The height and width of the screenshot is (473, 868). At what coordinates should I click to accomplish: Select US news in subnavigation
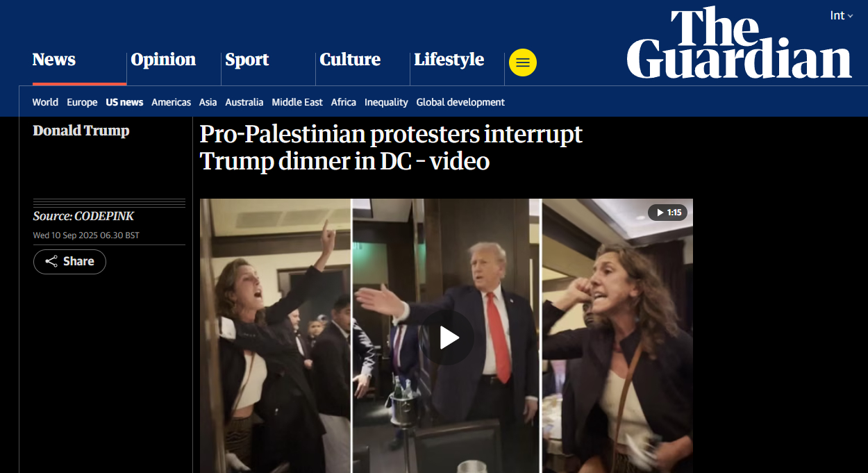point(124,102)
